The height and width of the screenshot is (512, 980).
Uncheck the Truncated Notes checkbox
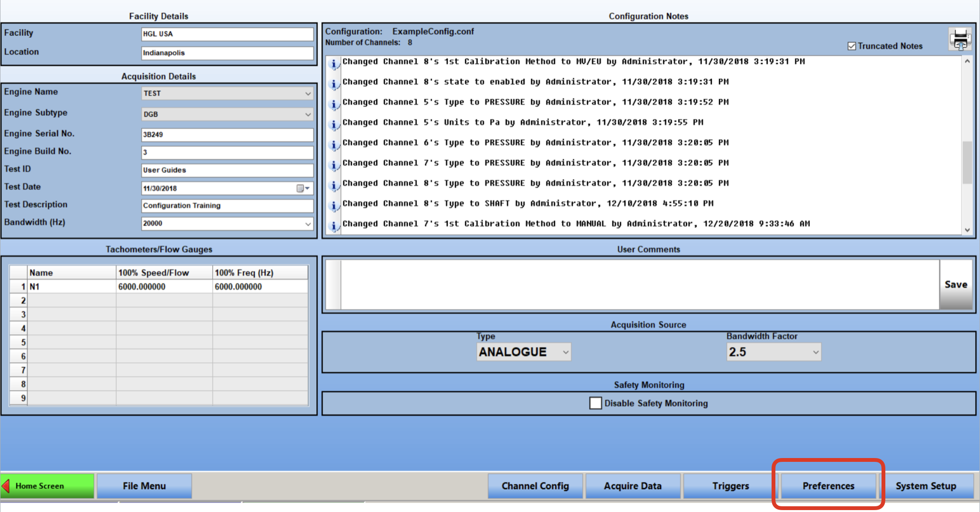851,46
